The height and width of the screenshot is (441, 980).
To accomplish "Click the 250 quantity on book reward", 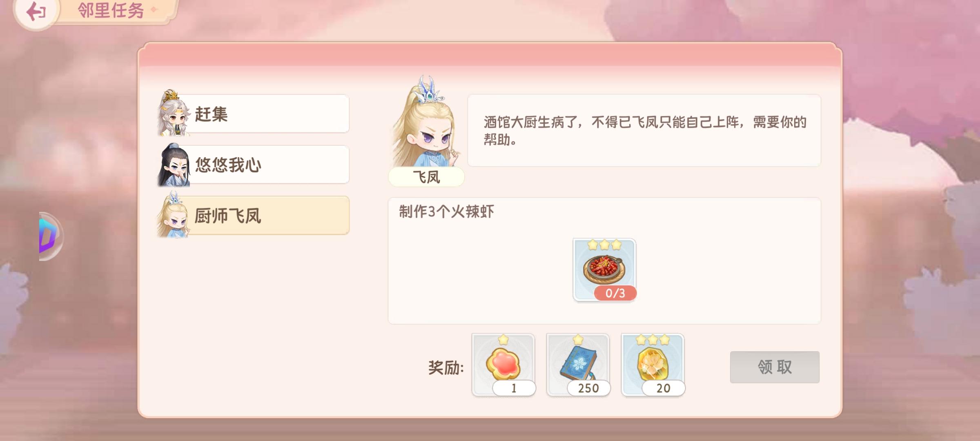I will pyautogui.click(x=588, y=388).
